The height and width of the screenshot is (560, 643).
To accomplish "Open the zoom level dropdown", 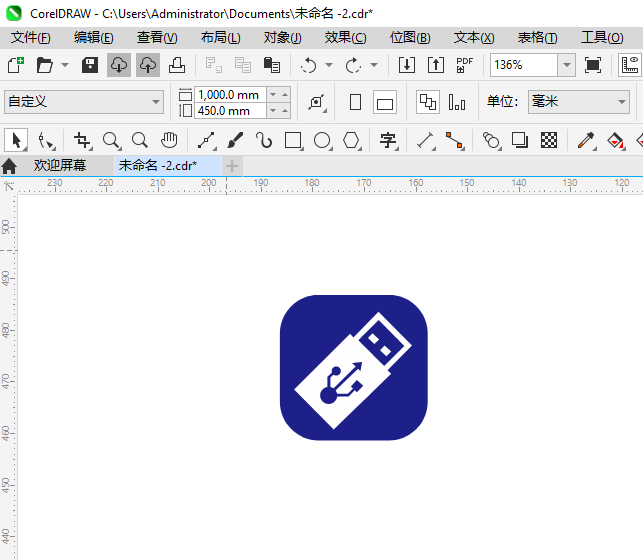I will coord(567,65).
